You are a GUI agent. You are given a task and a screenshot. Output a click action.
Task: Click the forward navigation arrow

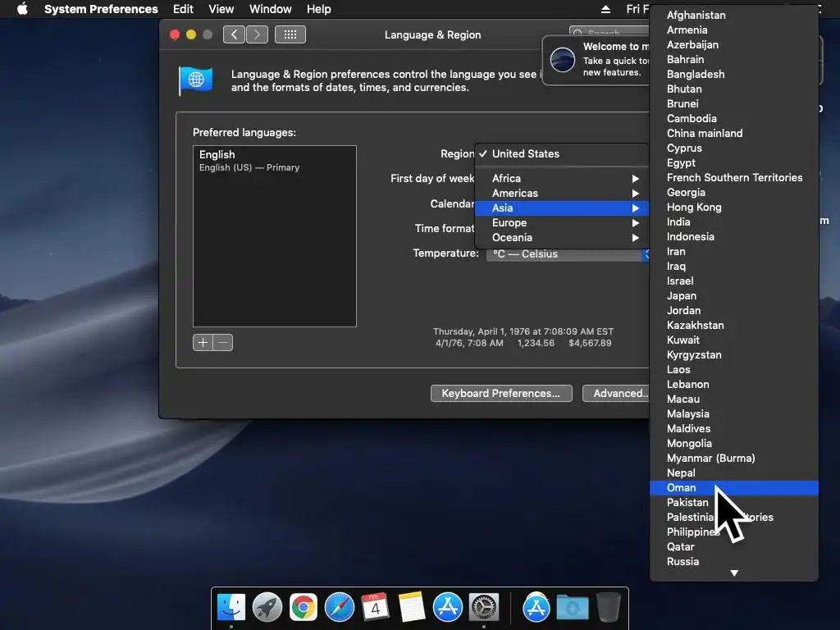tap(257, 34)
